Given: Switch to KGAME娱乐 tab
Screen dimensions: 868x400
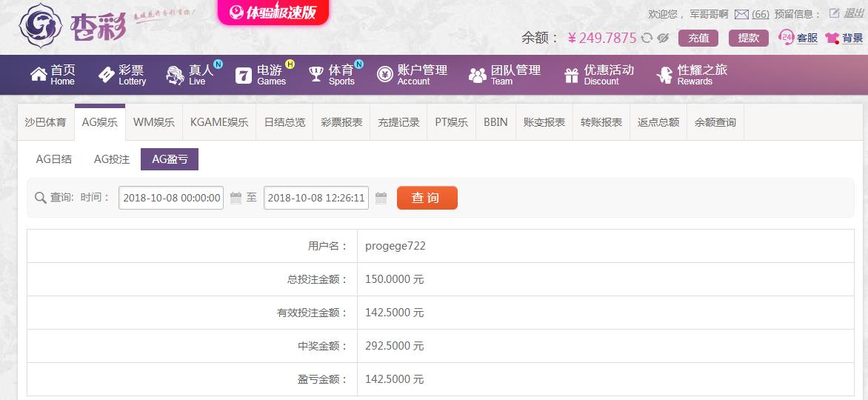Looking at the screenshot, I should (219, 122).
